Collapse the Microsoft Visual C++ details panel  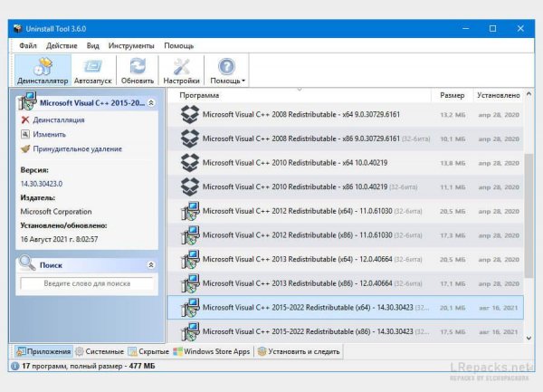click(151, 103)
